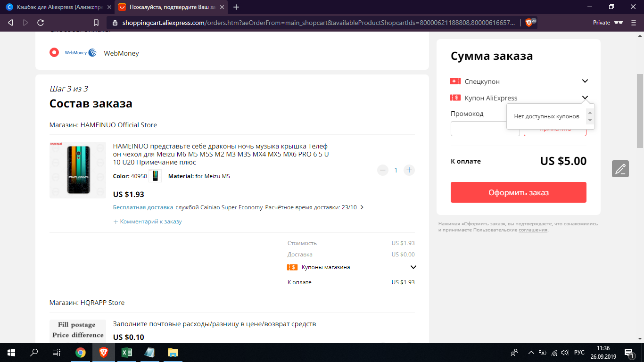
Task: Click the Нет доступных купонов text
Action: 546,116
